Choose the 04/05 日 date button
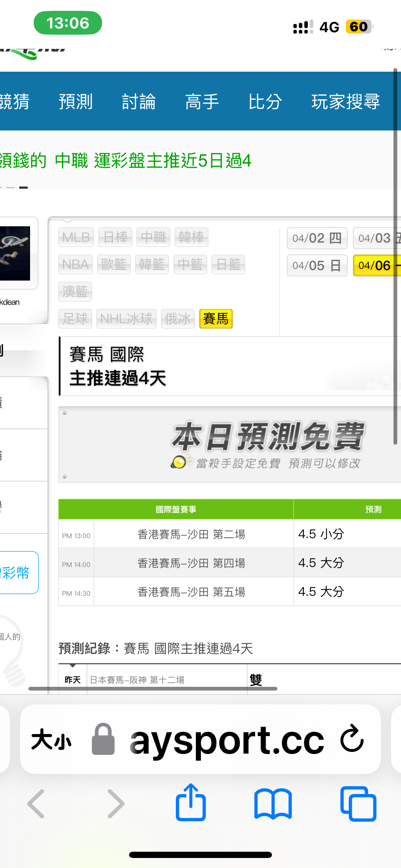The width and height of the screenshot is (401, 868). click(x=317, y=266)
